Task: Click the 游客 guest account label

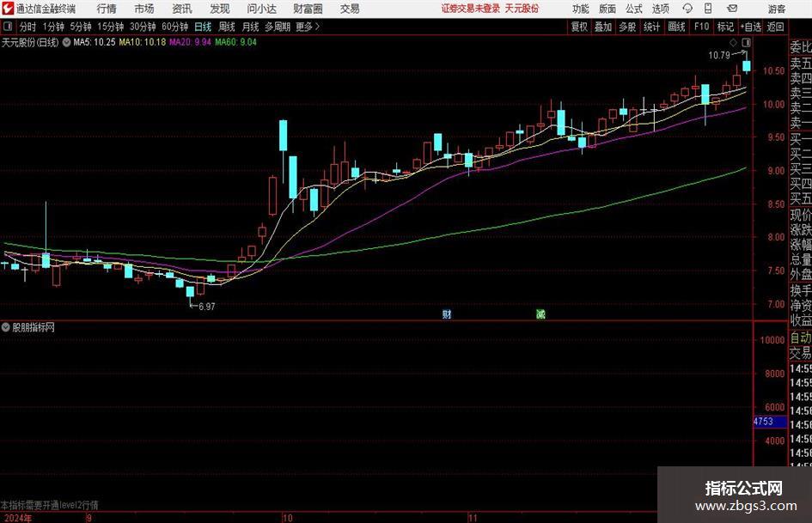Action: pyautogui.click(x=776, y=9)
